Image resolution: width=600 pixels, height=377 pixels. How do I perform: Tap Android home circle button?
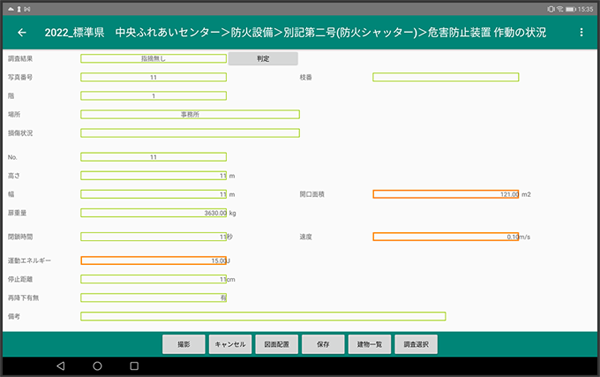tap(97, 366)
